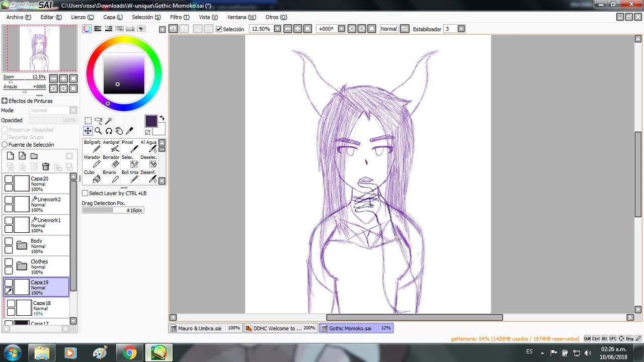The image size is (644, 362).
Task: Open the Filtro menu
Action: 180,17
